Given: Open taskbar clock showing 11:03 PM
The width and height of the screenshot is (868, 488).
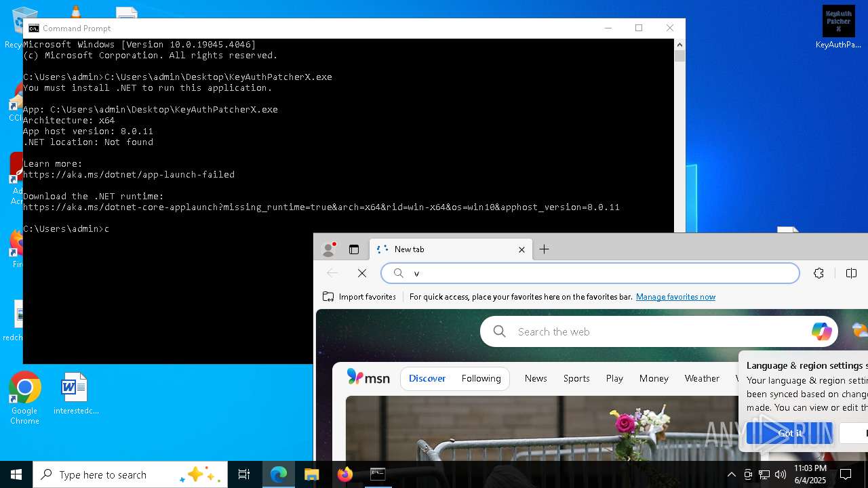Looking at the screenshot, I should [810, 474].
